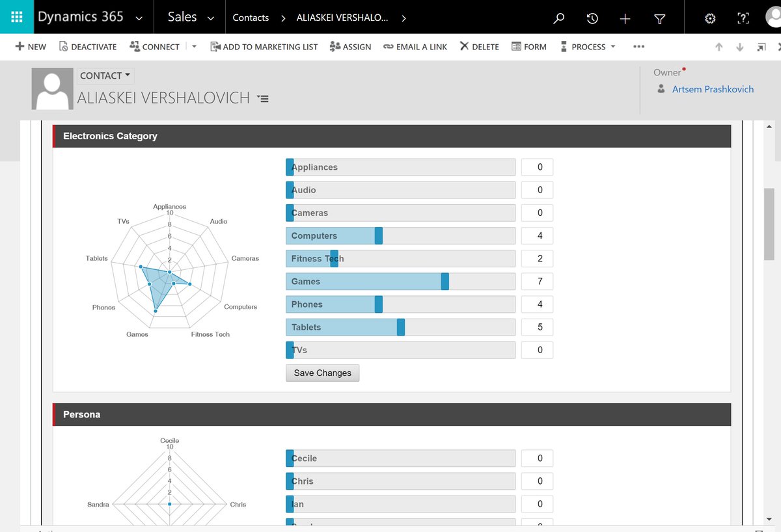
Task: Click the quick create plus icon
Action: point(625,18)
